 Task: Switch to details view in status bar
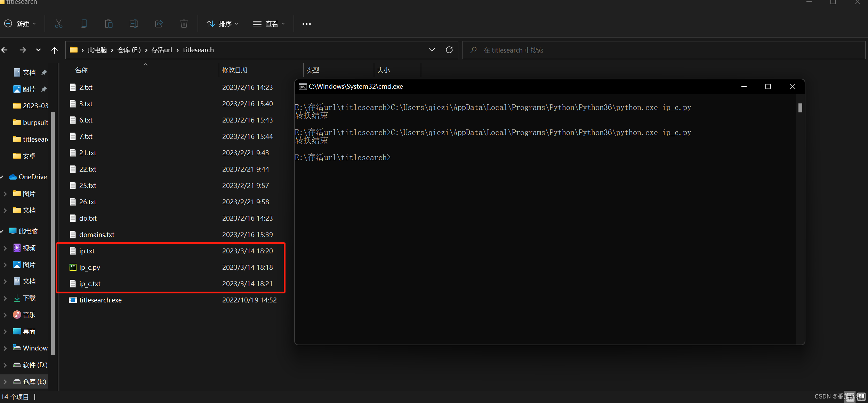pyautogui.click(x=850, y=397)
